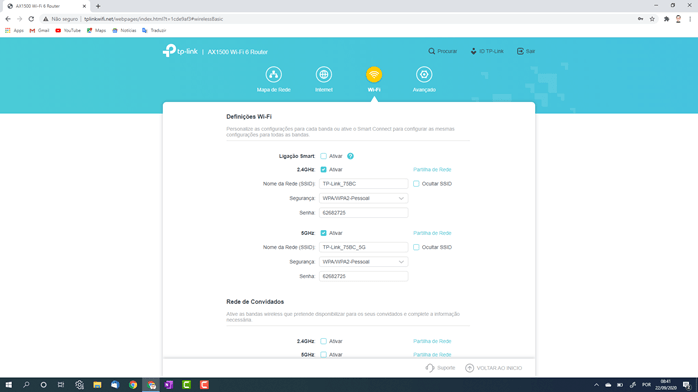Click the Não seguro warning icon
This screenshot has height=392, width=698.
click(x=45, y=19)
